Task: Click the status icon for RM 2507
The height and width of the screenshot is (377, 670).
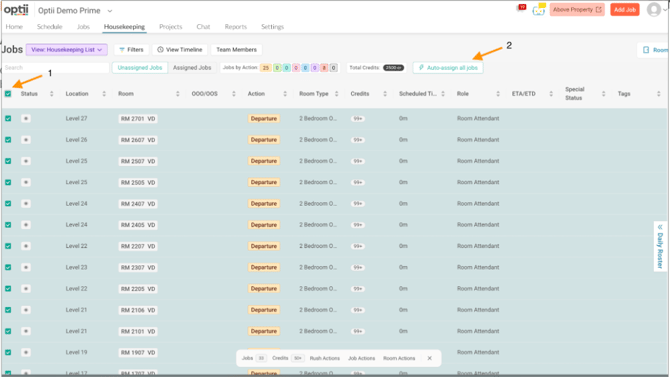Action: [26, 161]
